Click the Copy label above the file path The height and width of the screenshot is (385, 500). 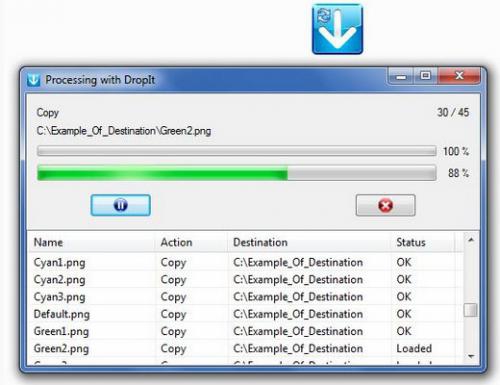coord(48,113)
